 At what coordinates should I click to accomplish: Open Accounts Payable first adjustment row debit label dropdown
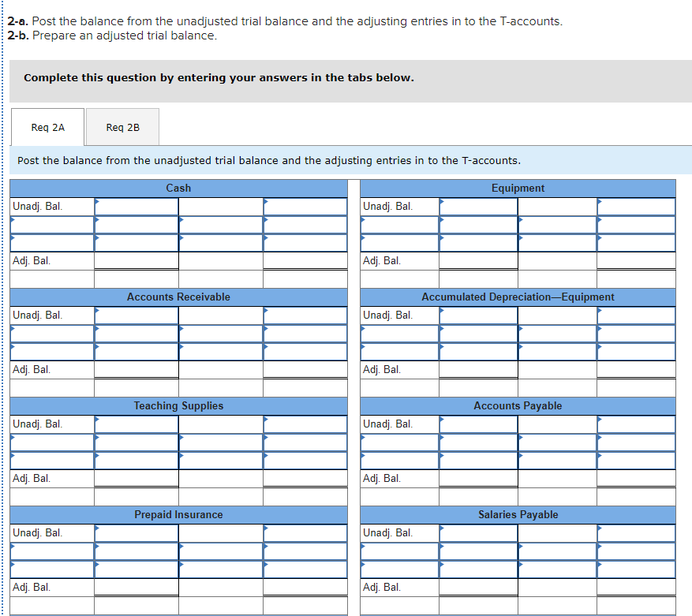(x=399, y=442)
